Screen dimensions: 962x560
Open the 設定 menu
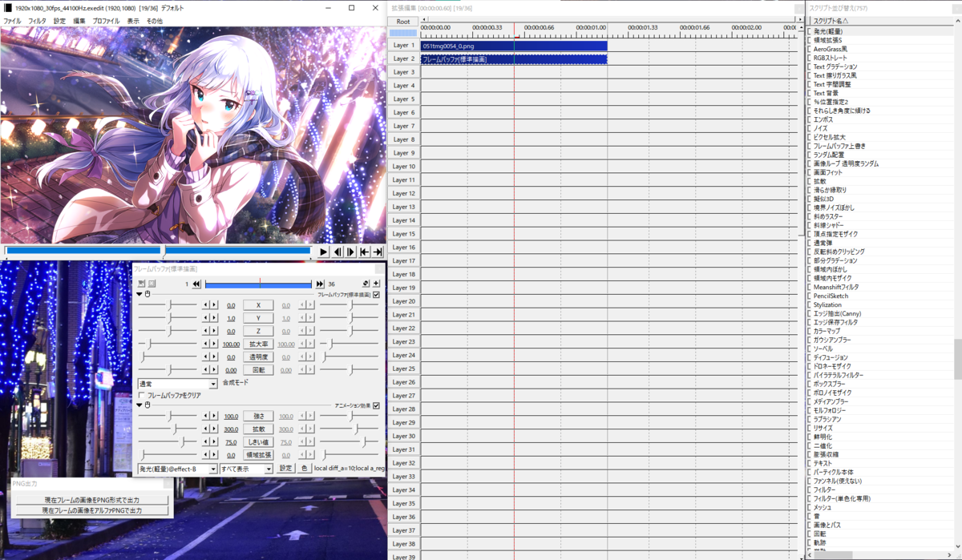pos(59,21)
